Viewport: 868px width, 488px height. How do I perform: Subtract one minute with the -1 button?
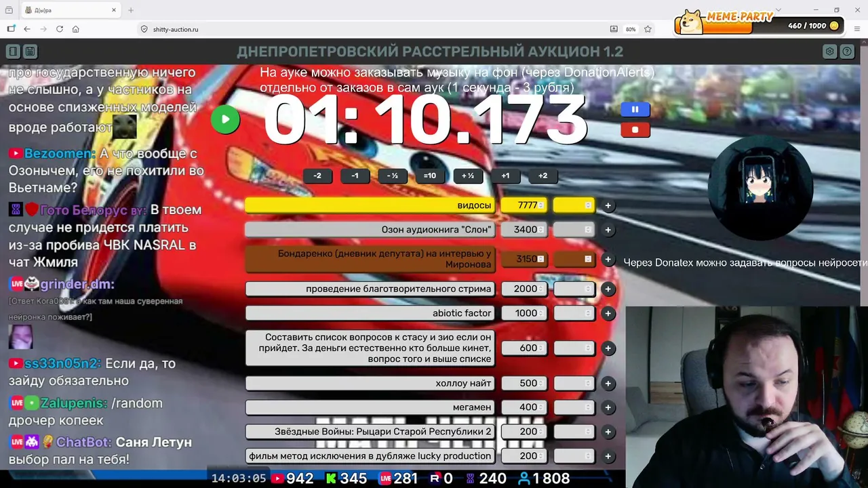(355, 176)
